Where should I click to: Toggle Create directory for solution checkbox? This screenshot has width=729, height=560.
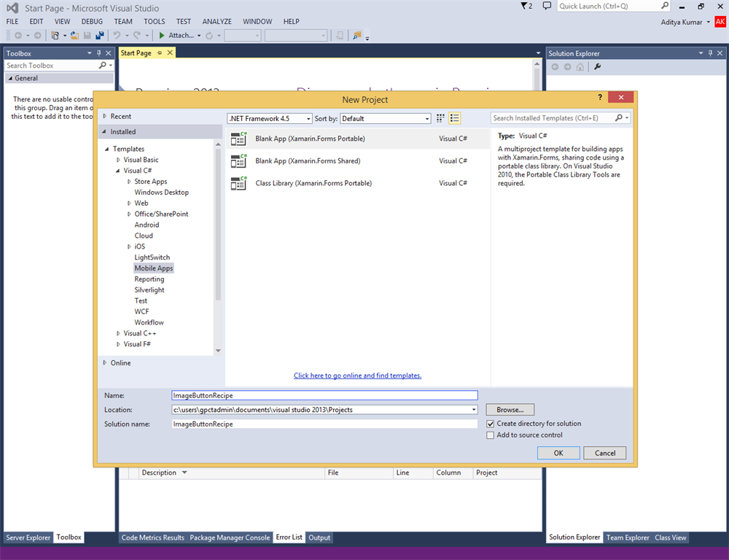pos(490,424)
